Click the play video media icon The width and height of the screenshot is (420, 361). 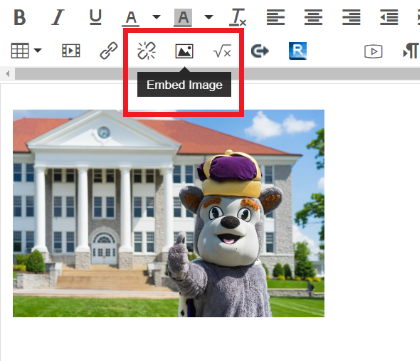(x=373, y=51)
